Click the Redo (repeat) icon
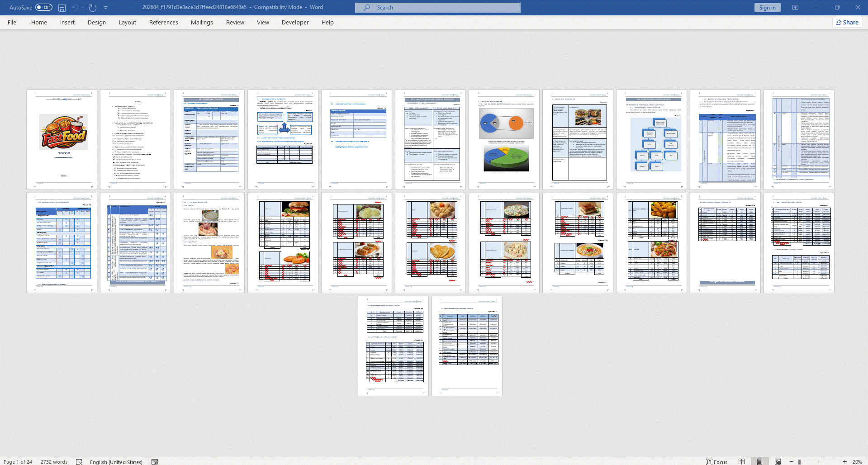 pyautogui.click(x=93, y=8)
